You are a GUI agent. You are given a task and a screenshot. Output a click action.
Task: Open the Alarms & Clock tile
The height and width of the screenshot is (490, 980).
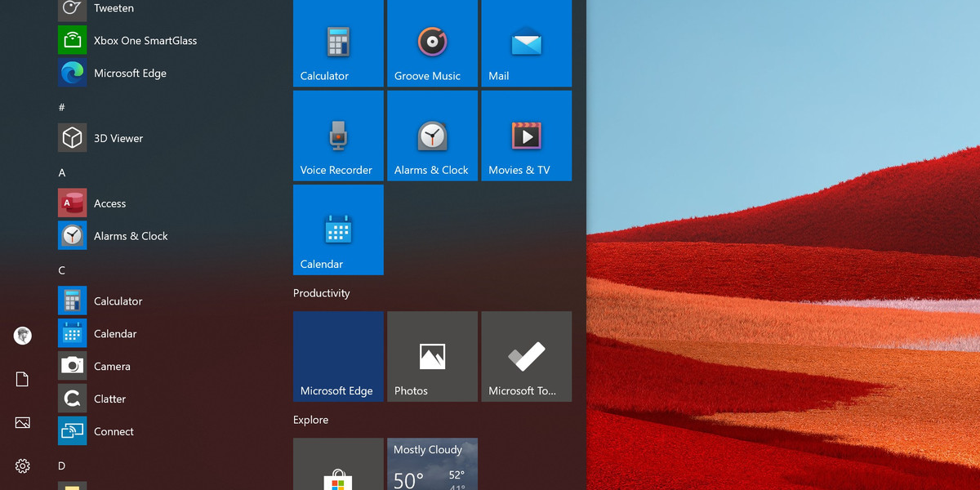pos(432,136)
